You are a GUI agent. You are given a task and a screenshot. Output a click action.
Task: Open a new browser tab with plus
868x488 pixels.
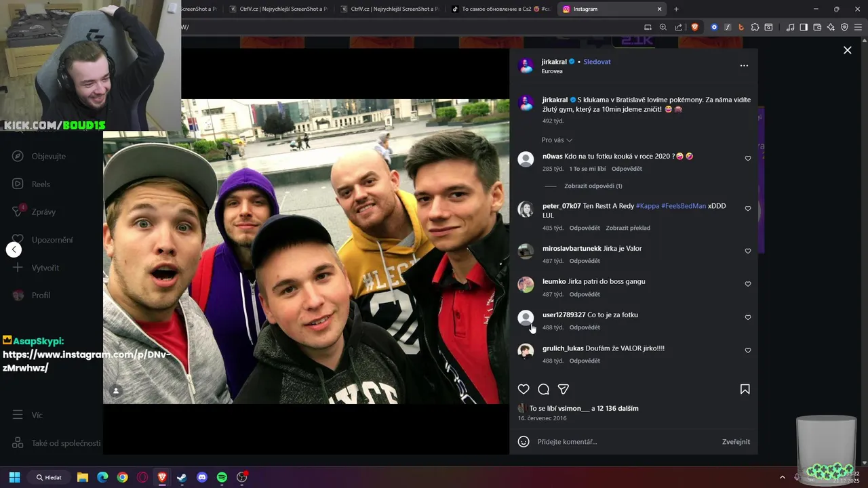pyautogui.click(x=676, y=9)
